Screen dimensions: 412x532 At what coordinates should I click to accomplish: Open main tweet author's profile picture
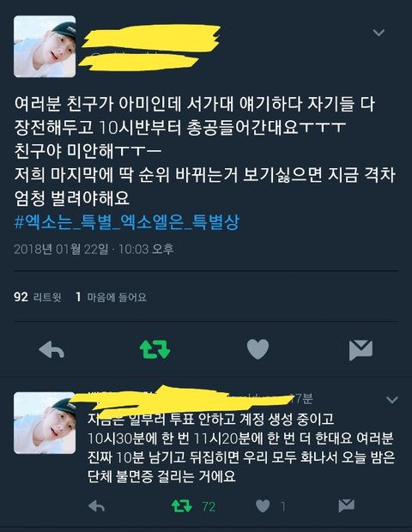point(45,46)
